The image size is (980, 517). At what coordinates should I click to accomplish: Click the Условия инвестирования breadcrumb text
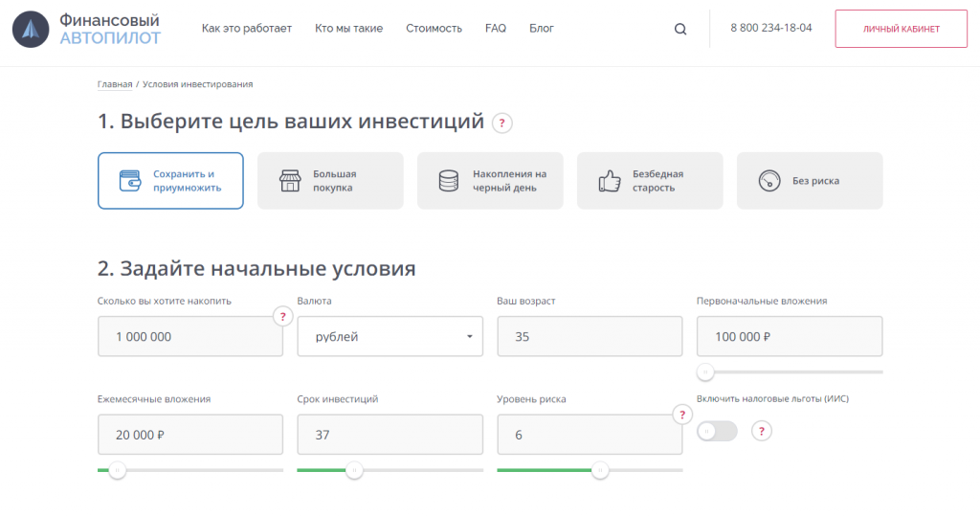click(197, 84)
